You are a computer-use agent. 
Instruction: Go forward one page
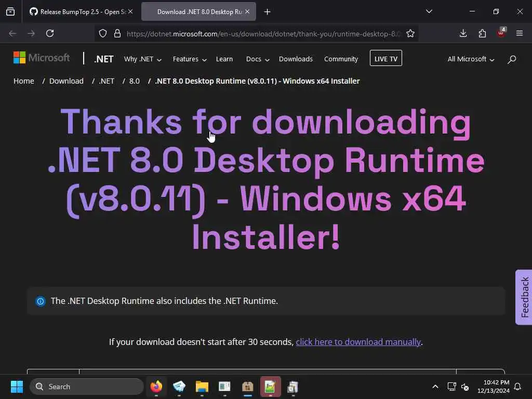point(31,33)
